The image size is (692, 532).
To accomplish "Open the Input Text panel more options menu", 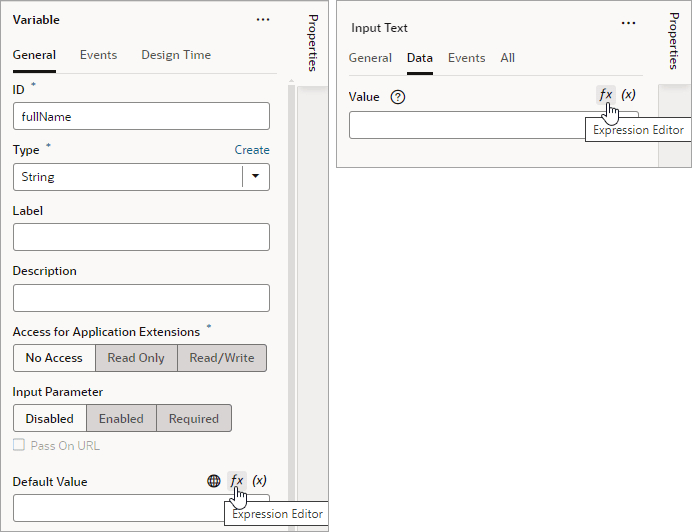I will point(628,23).
